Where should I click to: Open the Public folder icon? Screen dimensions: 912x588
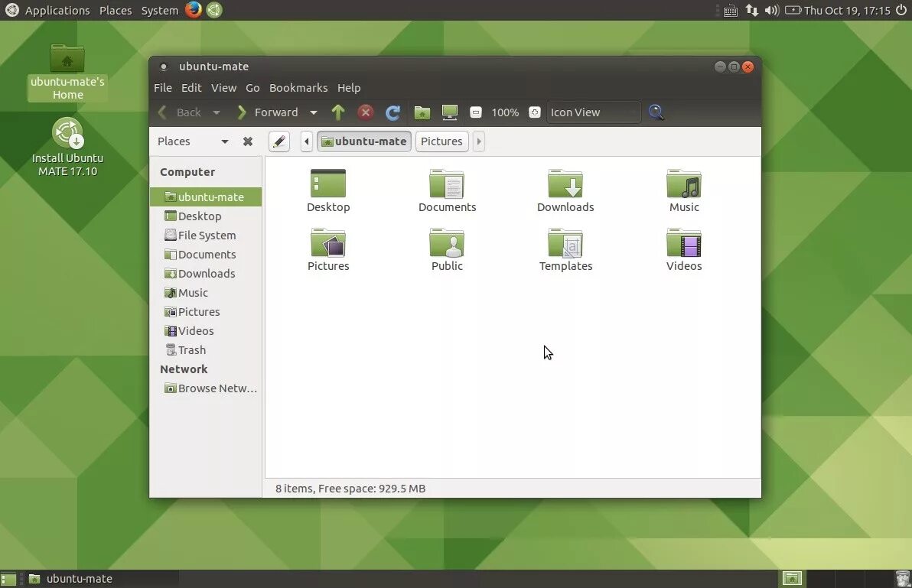coord(447,250)
